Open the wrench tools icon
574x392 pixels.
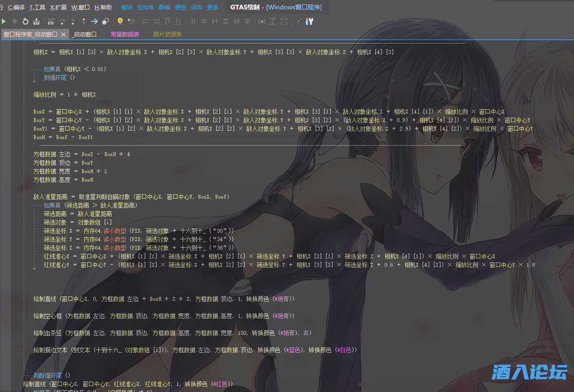309,21
